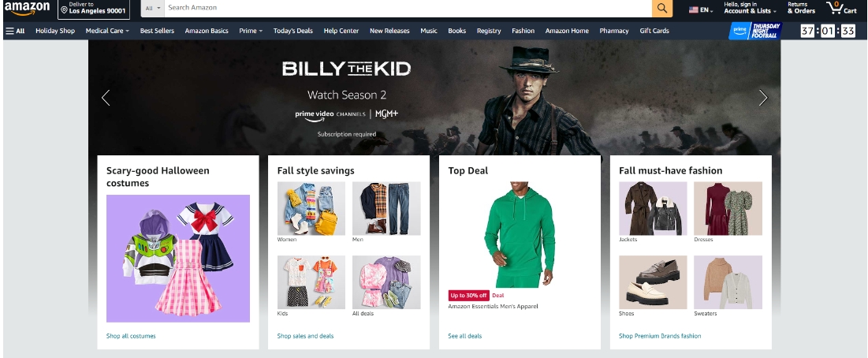Open the green hoodie Top Deal image

520,235
